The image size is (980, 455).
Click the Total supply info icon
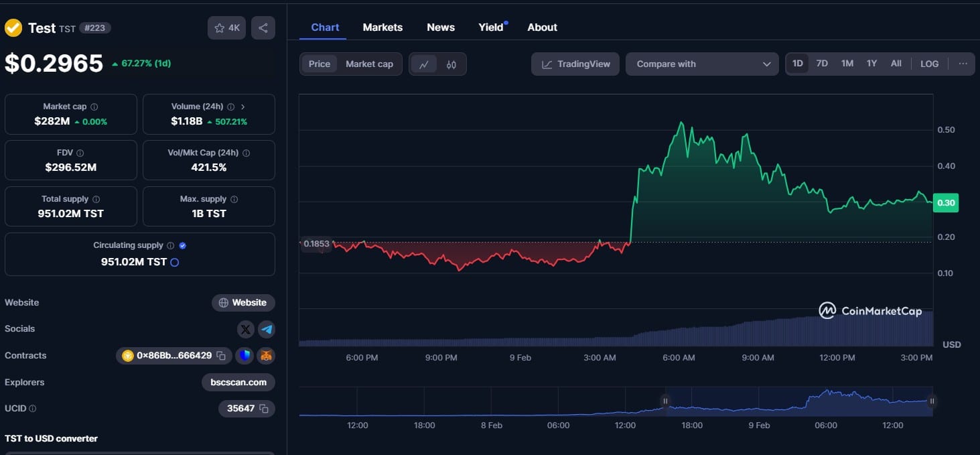click(96, 199)
